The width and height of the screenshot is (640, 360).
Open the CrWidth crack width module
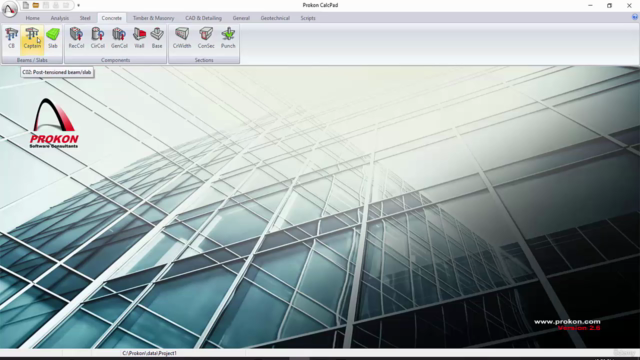click(182, 38)
